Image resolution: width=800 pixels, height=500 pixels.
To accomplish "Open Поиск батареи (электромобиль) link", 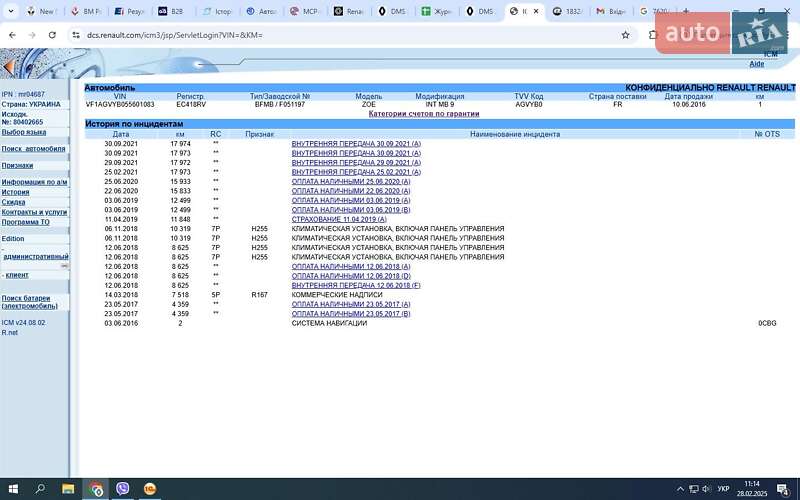I will pyautogui.click(x=29, y=302).
